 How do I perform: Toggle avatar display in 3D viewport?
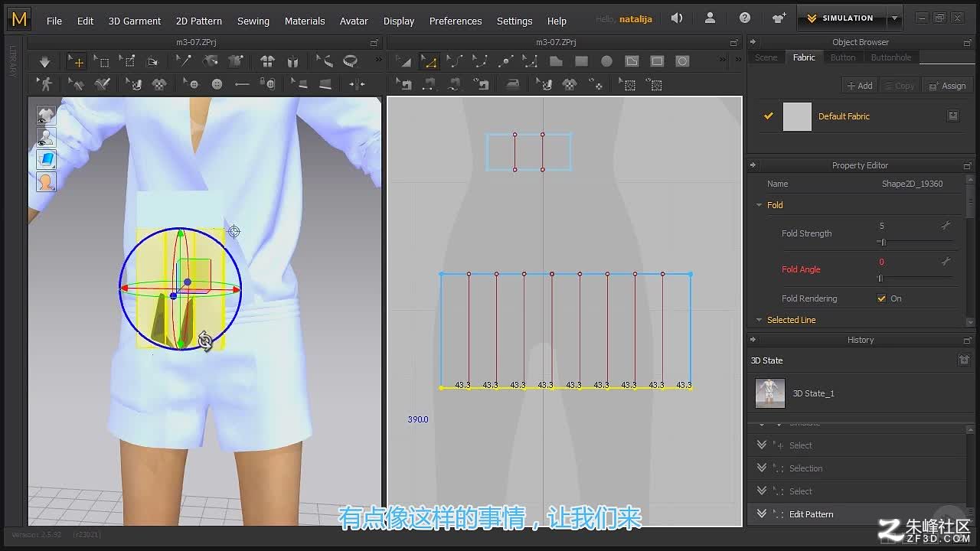[x=46, y=139]
